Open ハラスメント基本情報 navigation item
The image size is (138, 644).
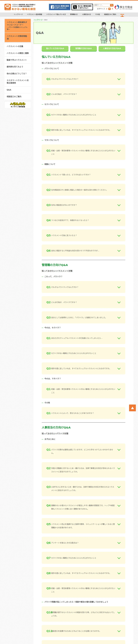pyautogui.click(x=35, y=14)
